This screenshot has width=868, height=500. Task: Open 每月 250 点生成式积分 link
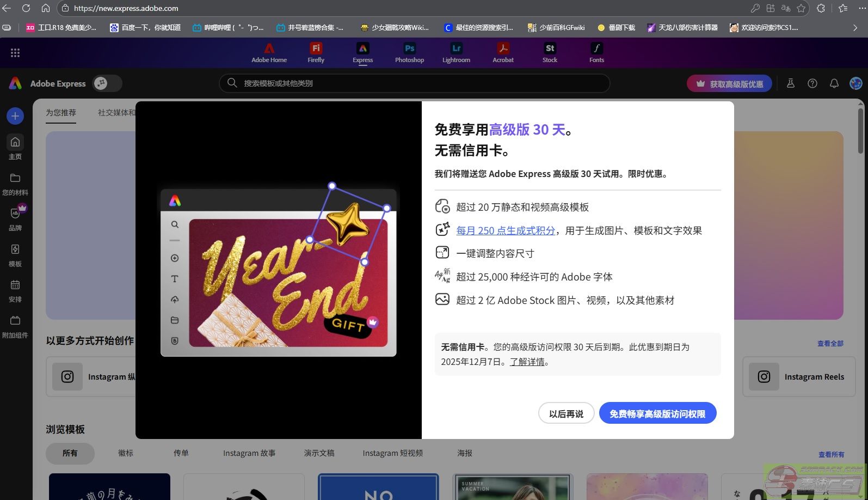tap(505, 230)
